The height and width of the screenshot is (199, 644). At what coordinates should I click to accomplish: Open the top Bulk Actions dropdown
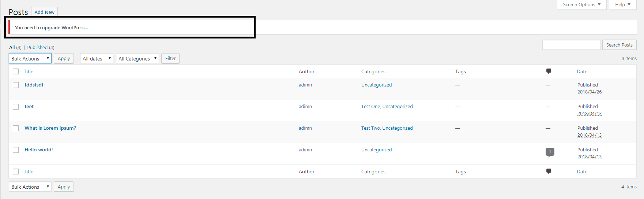30,59
